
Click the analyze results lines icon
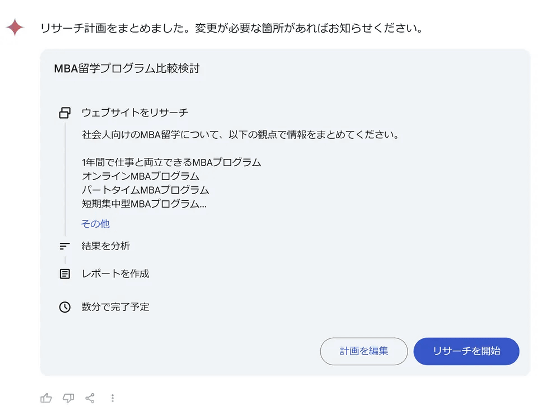coord(65,246)
